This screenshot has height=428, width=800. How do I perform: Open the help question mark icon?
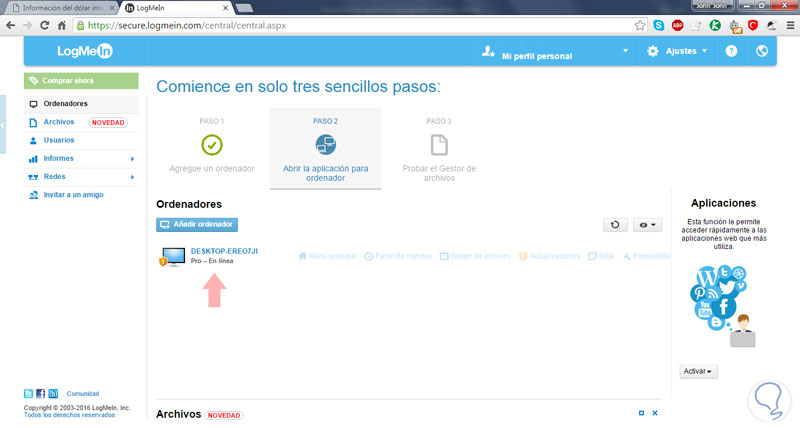click(x=731, y=51)
